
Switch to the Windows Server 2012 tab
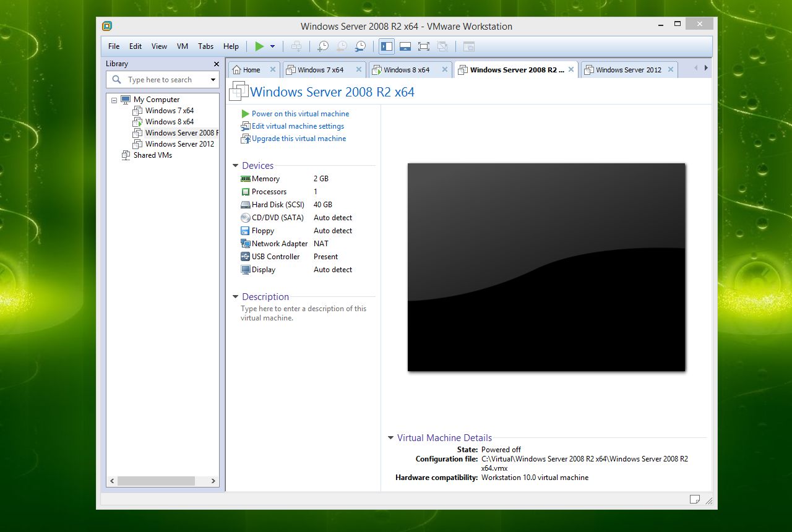[x=629, y=70]
